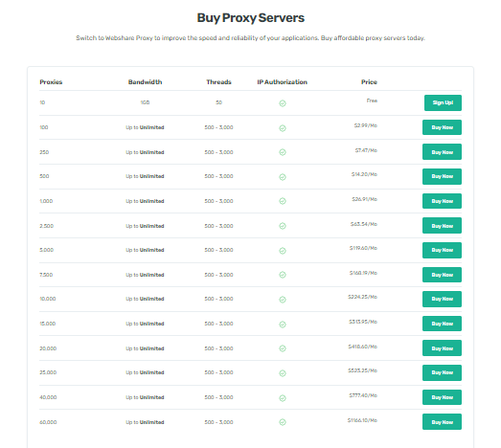Click the $119.60/Mo price
This screenshot has width=501, height=448.
tap(363, 248)
